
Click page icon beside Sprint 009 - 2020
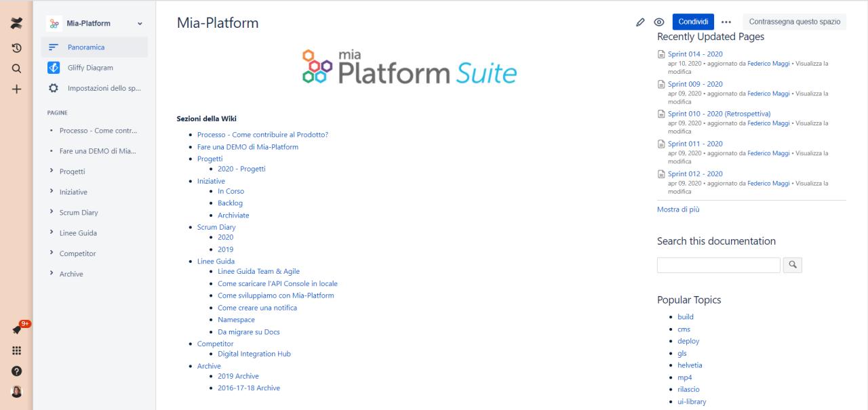tap(661, 84)
